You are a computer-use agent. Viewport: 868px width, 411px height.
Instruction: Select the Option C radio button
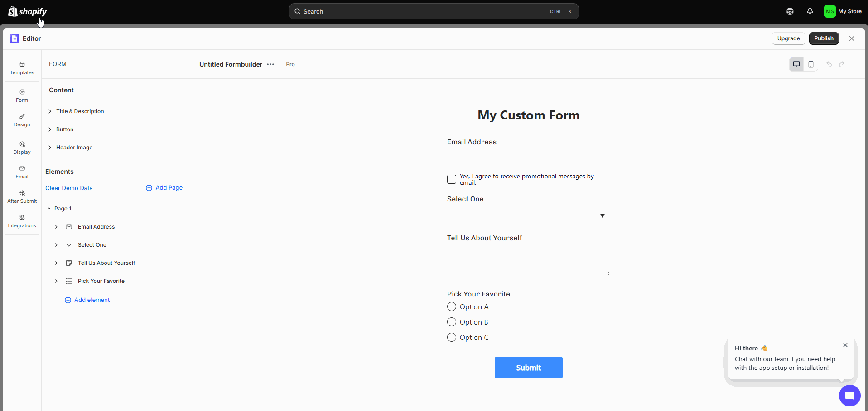(452, 338)
